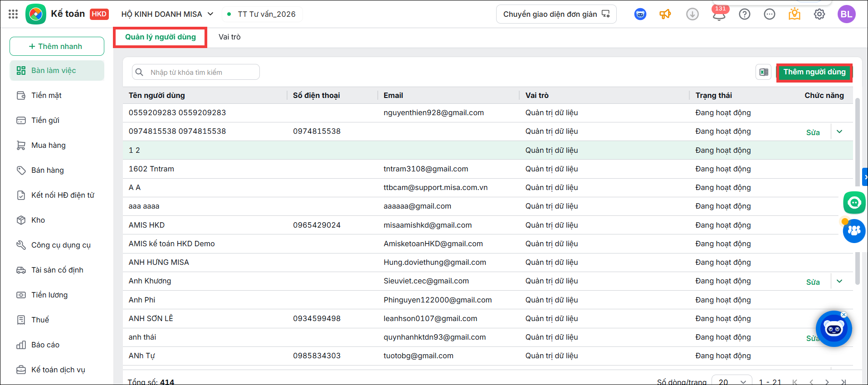
Task: Jump to the last page arrow
Action: (x=844, y=382)
